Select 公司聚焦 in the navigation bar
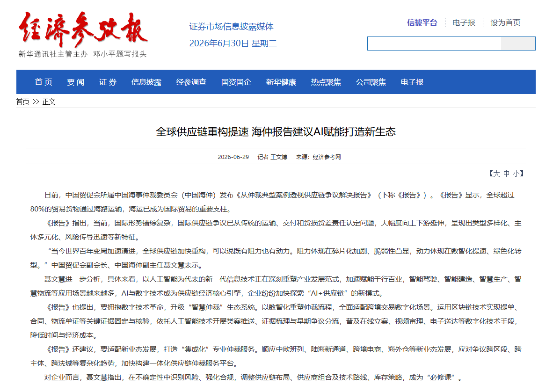The width and height of the screenshot is (553, 392). [x=371, y=82]
